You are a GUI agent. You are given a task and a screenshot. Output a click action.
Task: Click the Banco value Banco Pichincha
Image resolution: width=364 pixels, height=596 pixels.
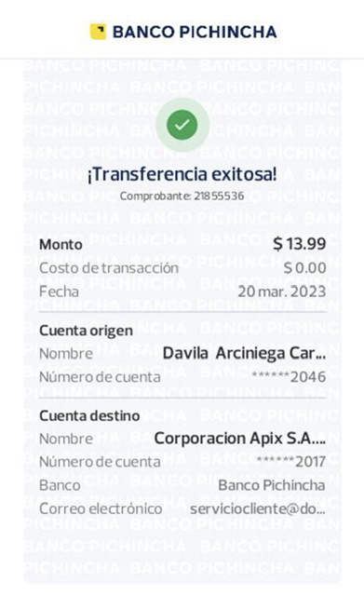coord(272,485)
